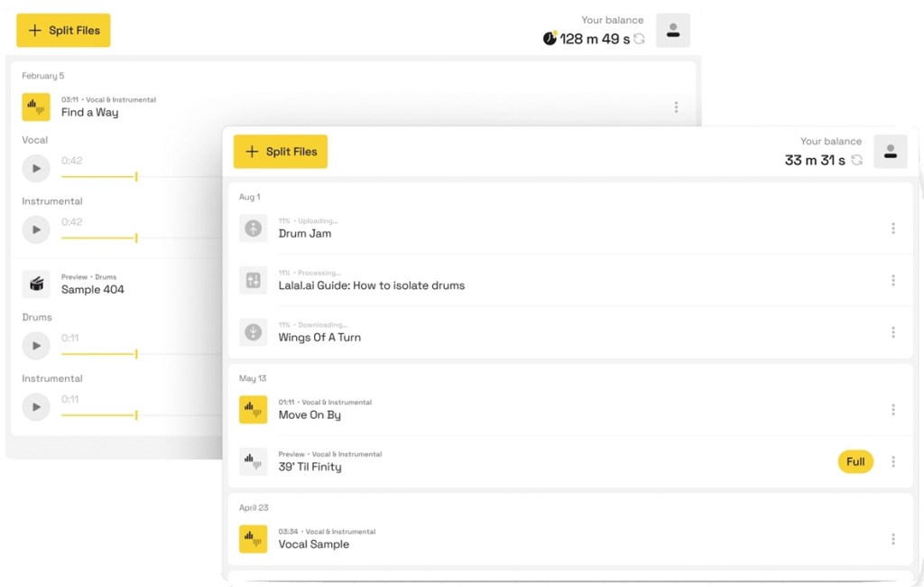This screenshot has width=924, height=587.
Task: Click the processing icon for Lalal.ai Guide
Action: click(253, 281)
